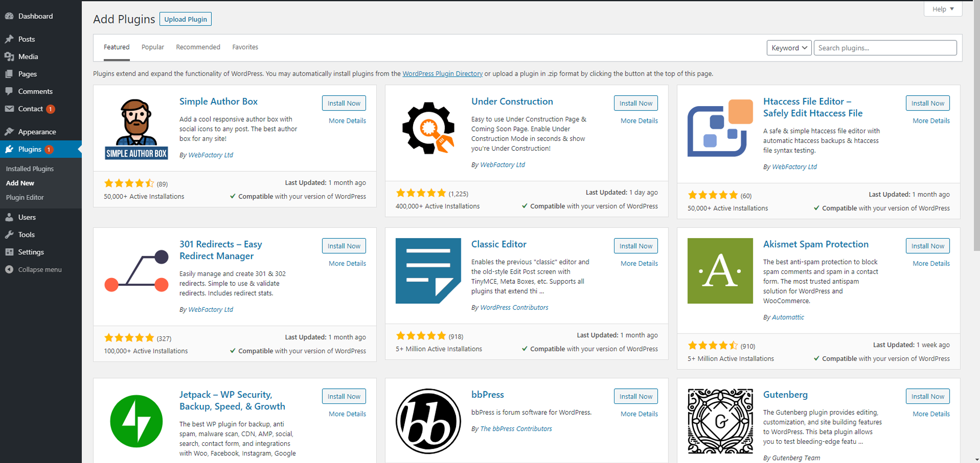Click the Comments speech bubble icon
This screenshot has height=463, width=980.
[9, 91]
